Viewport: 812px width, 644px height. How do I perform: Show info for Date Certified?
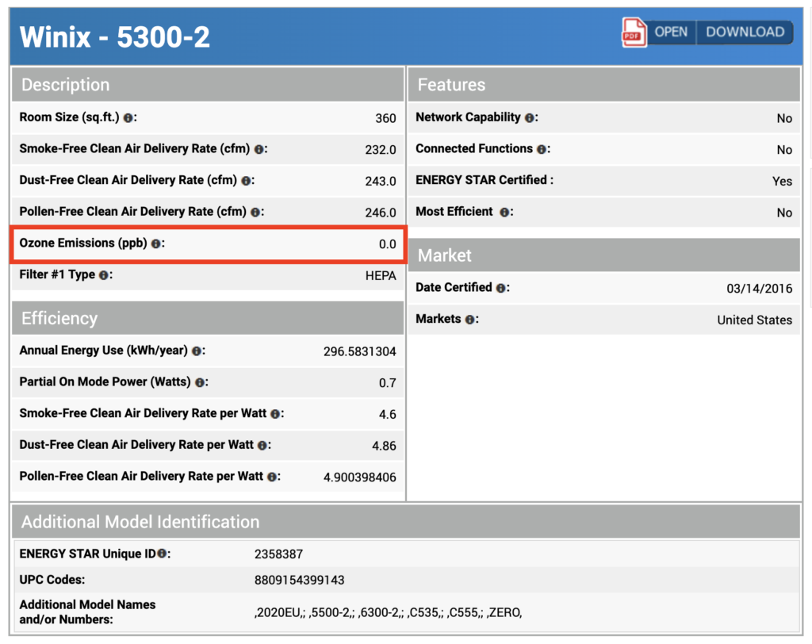click(500, 288)
